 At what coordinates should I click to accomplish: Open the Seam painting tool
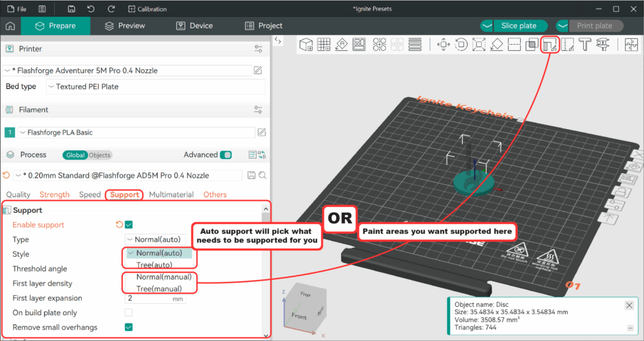(x=567, y=45)
